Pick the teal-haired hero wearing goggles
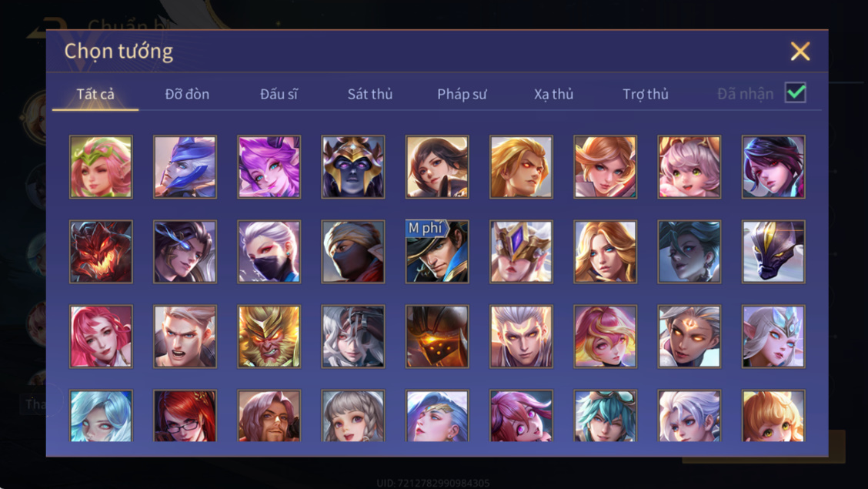Viewport: 868px width, 489px height. click(x=605, y=415)
